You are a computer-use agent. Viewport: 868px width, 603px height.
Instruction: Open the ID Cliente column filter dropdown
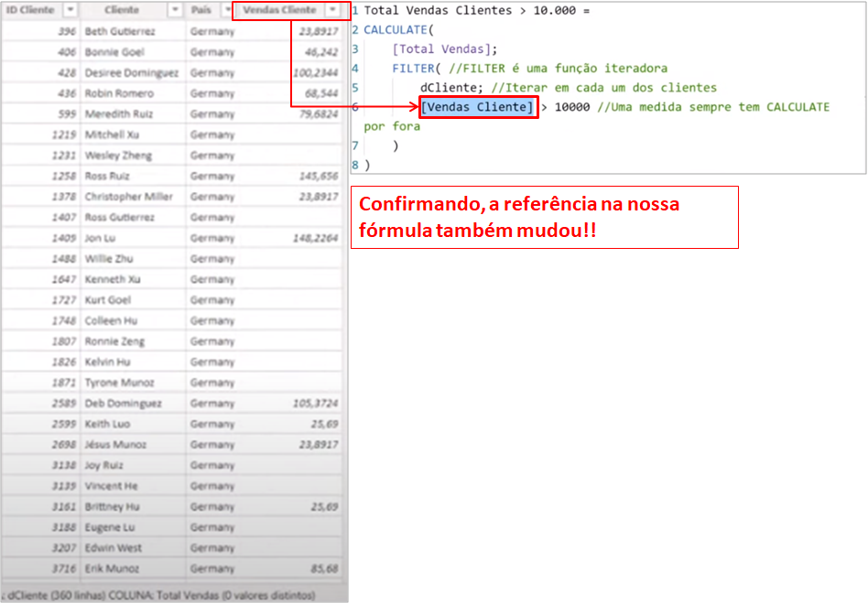[71, 10]
